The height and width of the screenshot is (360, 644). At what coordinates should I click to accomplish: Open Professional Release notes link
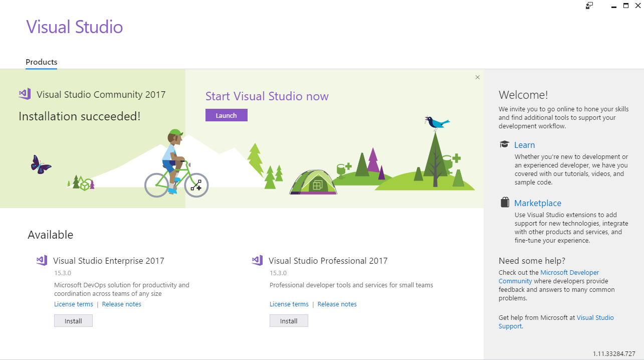[337, 304]
